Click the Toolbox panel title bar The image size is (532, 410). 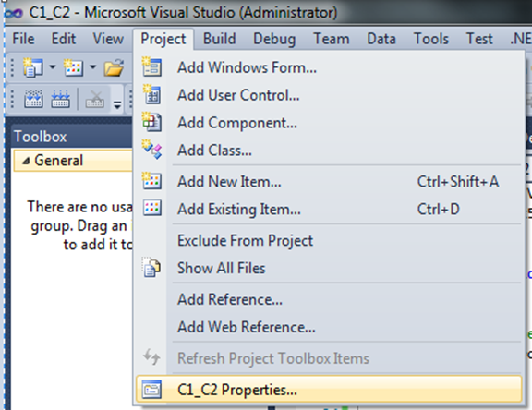(x=73, y=137)
